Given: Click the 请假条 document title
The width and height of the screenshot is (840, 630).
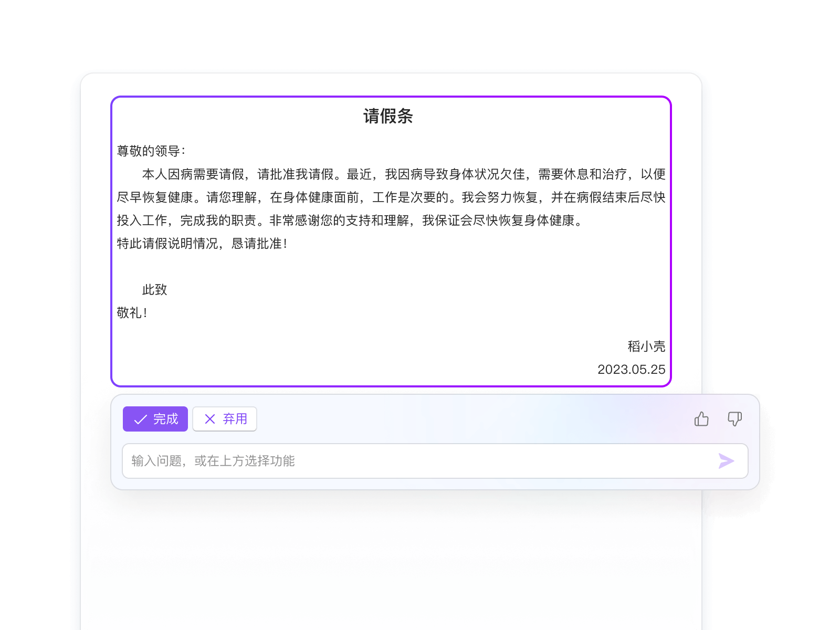Looking at the screenshot, I should (388, 116).
